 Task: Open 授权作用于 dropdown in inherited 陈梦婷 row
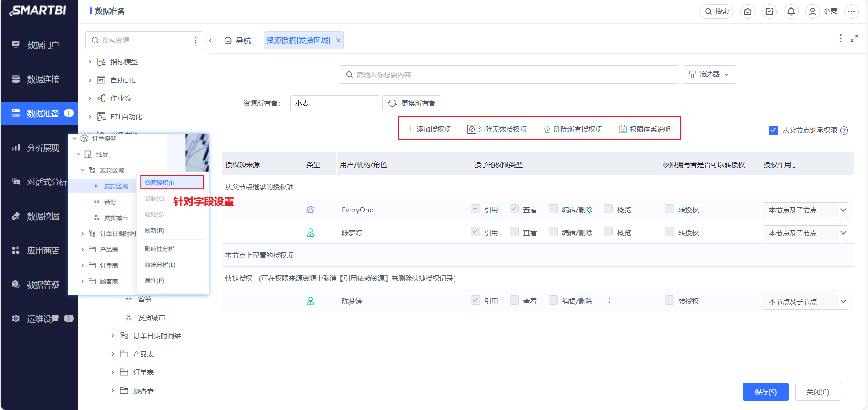pyautogui.click(x=805, y=233)
